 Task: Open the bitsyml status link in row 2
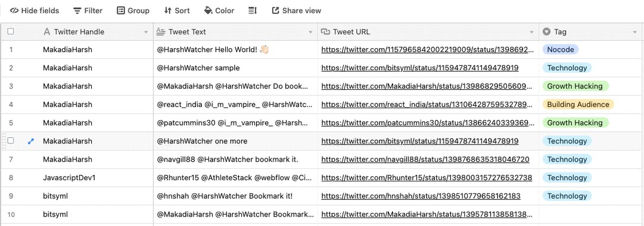point(420,68)
